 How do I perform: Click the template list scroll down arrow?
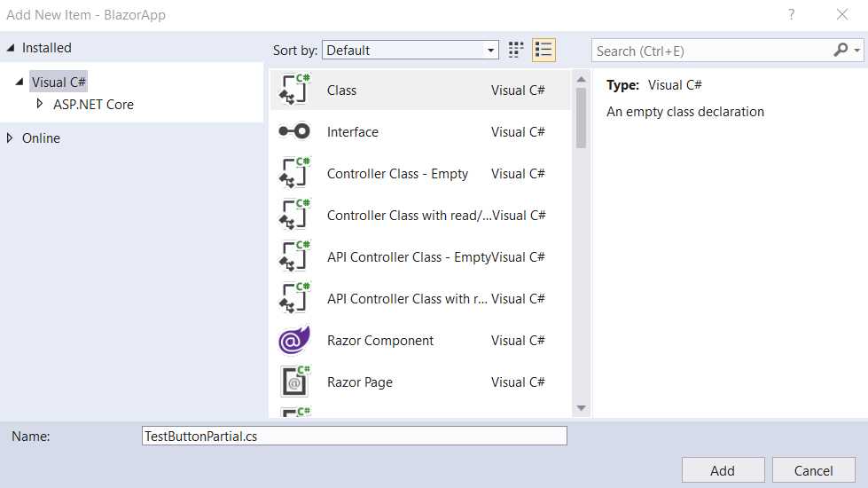coord(581,408)
